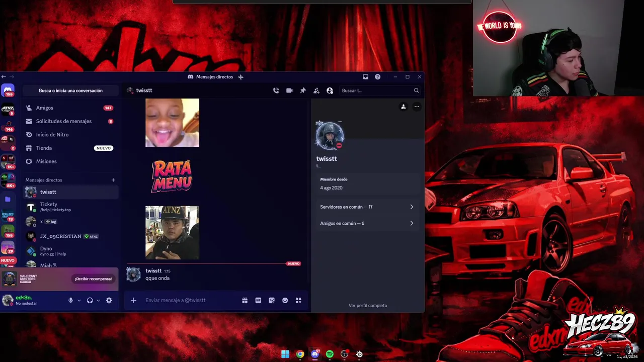Open the gift icon in message bar
Image resolution: width=644 pixels, height=362 pixels.
click(x=245, y=300)
